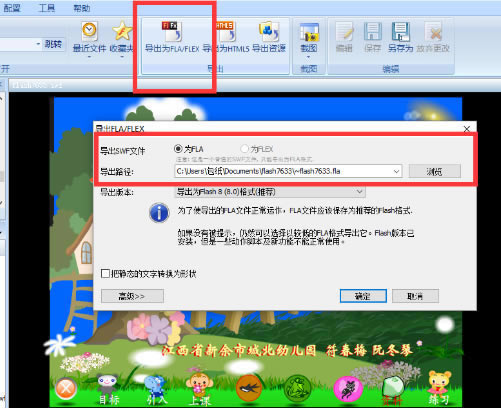501x408 pixels.
Task: Expand the Screenshot dropdown arrow
Action: 309,57
